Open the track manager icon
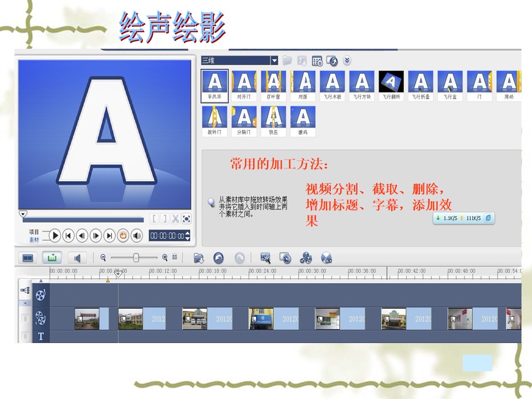Viewport: 532px width, 399px height. pos(285,258)
